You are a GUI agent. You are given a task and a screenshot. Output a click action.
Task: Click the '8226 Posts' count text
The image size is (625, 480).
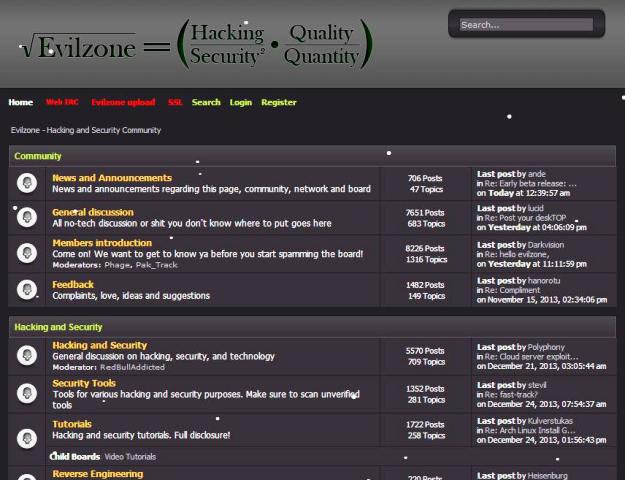tap(425, 248)
